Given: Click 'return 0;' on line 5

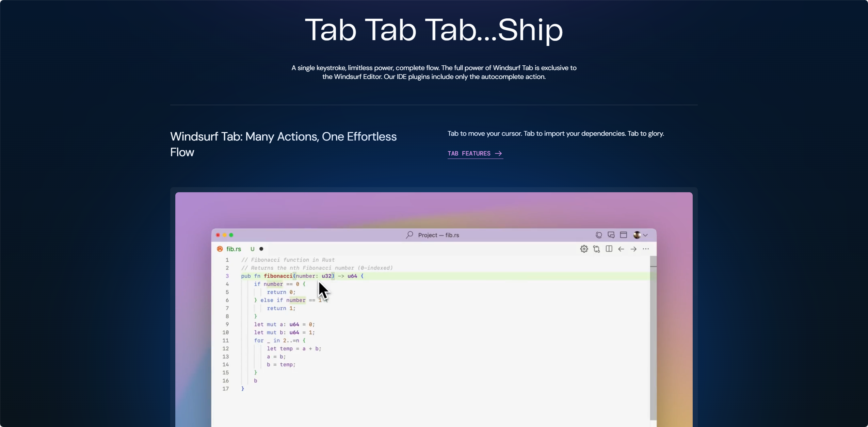Looking at the screenshot, I should [281, 292].
